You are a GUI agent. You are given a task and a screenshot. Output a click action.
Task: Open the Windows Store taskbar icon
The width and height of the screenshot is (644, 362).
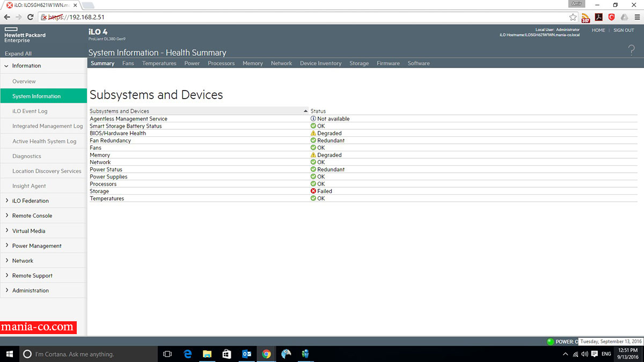pyautogui.click(x=227, y=354)
